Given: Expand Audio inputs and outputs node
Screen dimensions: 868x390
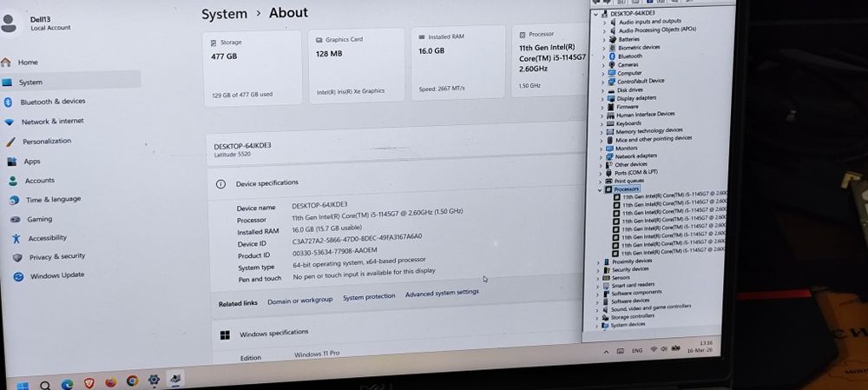Looking at the screenshot, I should pos(604,22).
